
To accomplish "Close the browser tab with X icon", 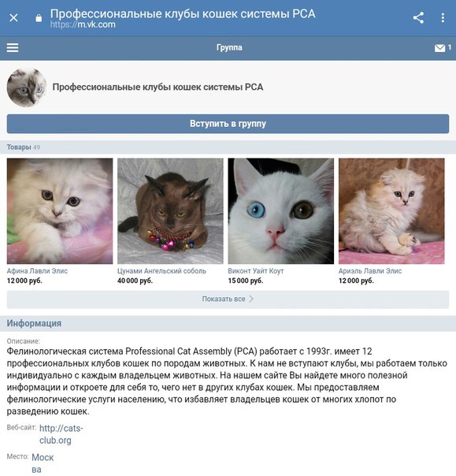I will click(x=13, y=18).
